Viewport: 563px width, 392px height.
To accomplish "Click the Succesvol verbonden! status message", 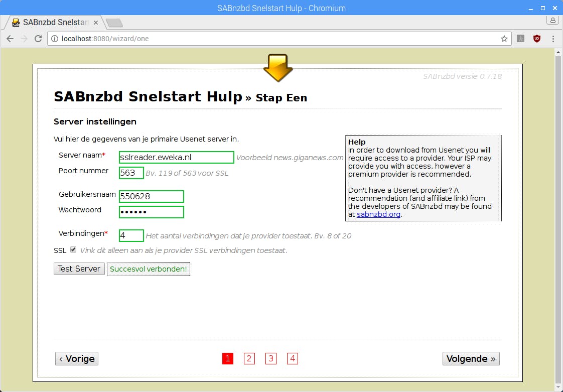I will point(149,269).
